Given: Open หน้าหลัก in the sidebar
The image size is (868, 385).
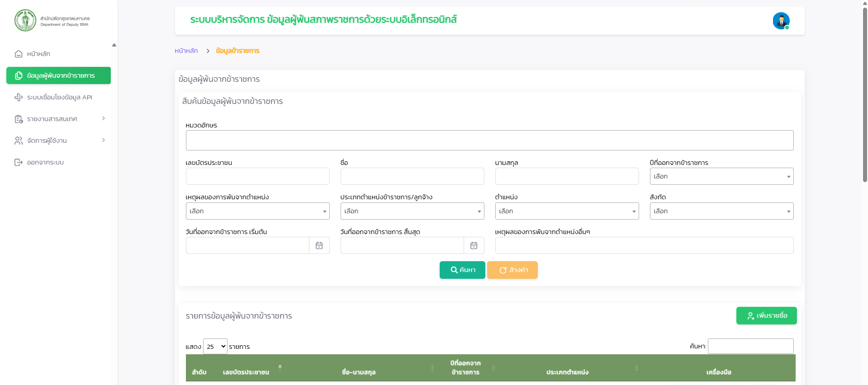Looking at the screenshot, I should pyautogui.click(x=58, y=54).
